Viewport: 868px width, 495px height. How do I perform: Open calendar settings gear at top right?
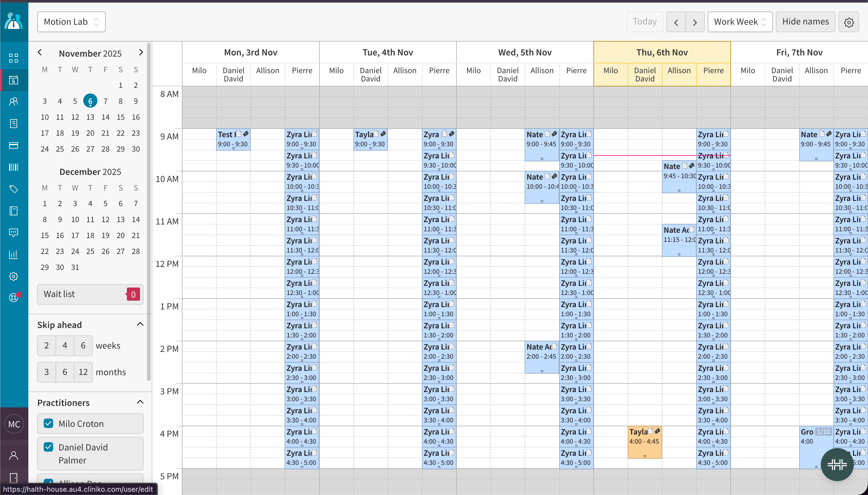point(849,22)
